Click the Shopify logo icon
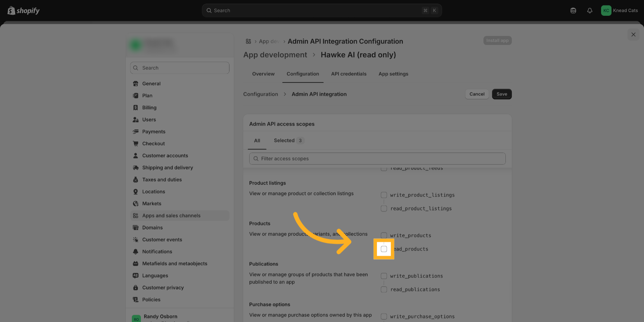Screen dimensions: 644x322 click(x=11, y=11)
